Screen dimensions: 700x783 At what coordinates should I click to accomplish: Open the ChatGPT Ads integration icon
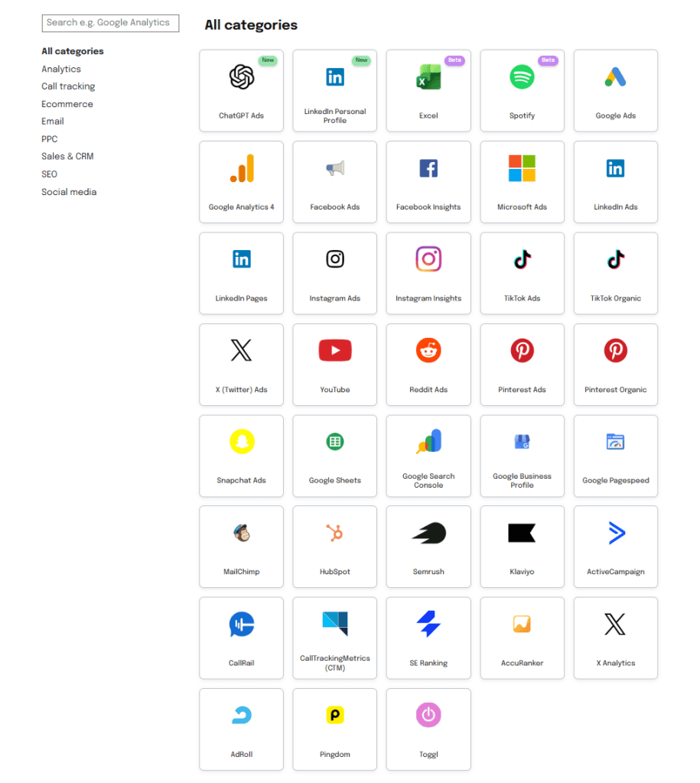coord(241,77)
